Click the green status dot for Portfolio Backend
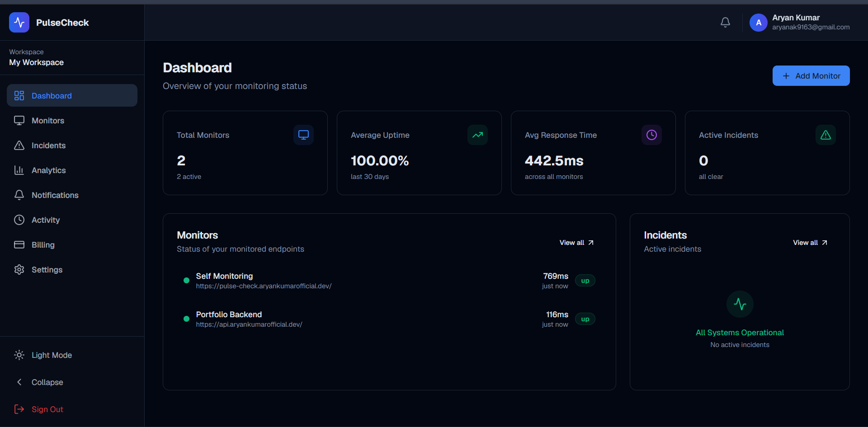Screen dimensions: 868x427 point(186,319)
